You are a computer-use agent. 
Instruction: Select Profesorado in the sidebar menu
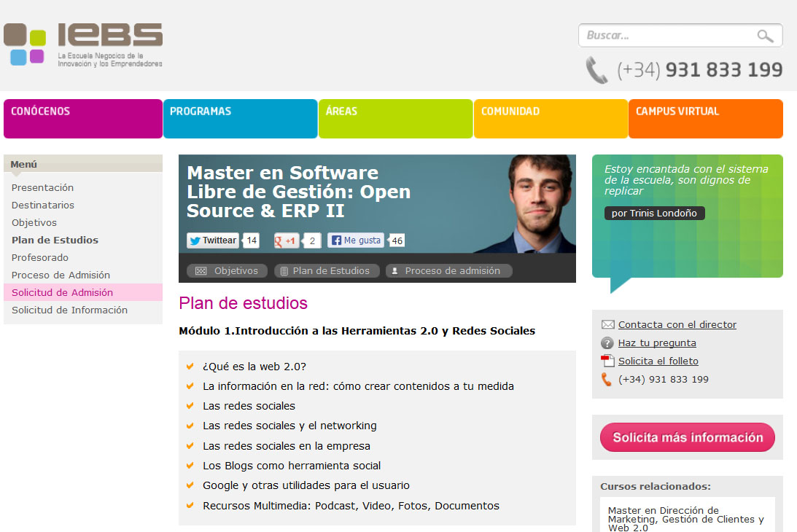coord(39,257)
